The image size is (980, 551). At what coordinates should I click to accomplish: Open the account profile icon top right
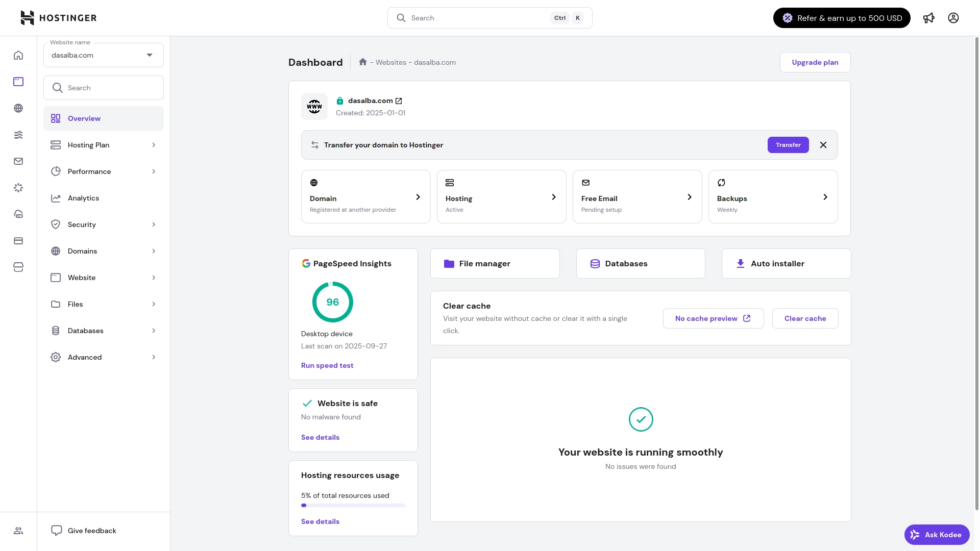[x=953, y=18]
